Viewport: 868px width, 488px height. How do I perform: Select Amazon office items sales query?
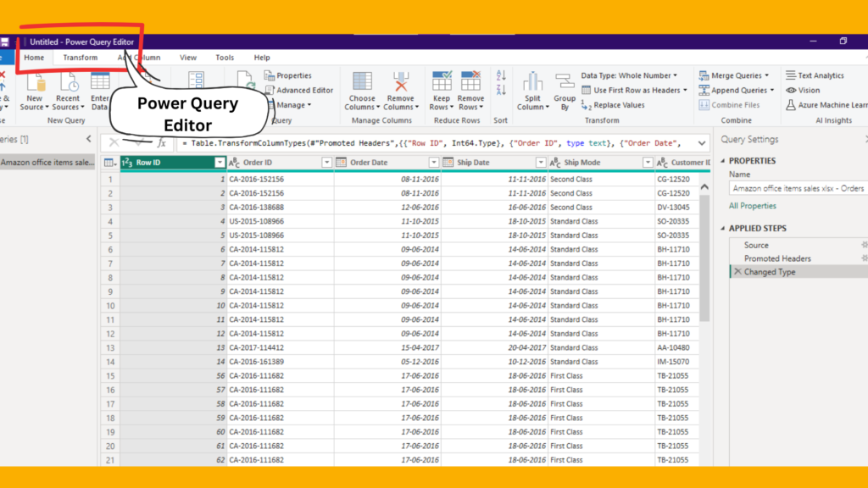[x=47, y=162]
